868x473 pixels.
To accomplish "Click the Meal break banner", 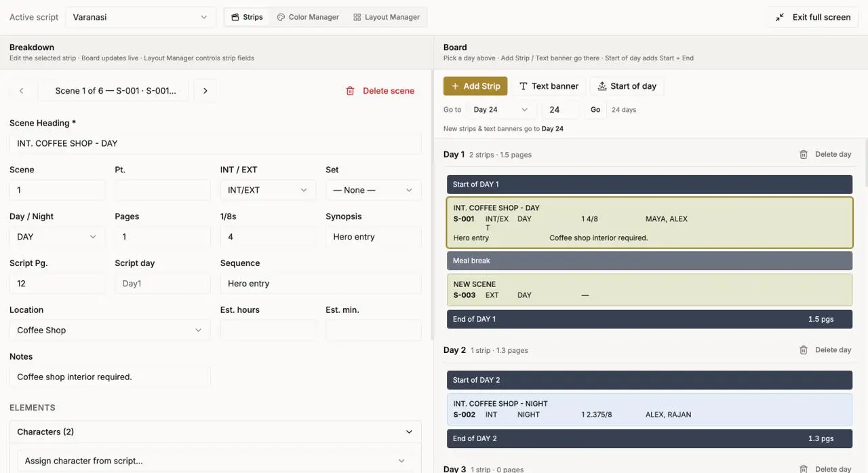I will [x=650, y=261].
